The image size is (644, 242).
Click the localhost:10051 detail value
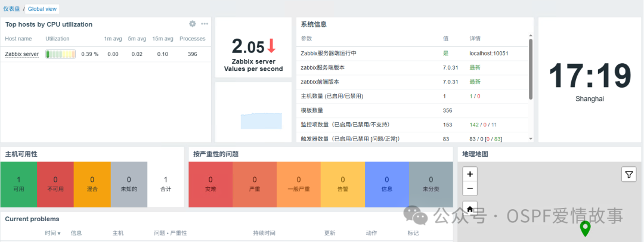488,54
